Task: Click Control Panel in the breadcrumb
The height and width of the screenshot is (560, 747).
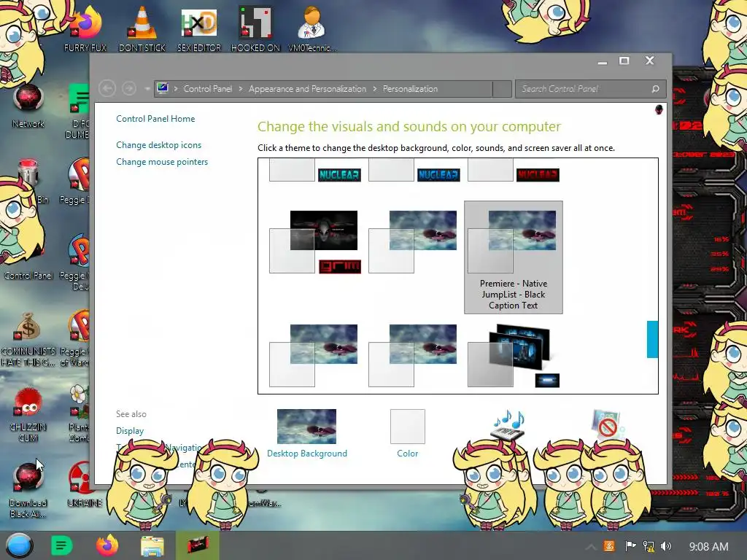Action: [x=208, y=89]
